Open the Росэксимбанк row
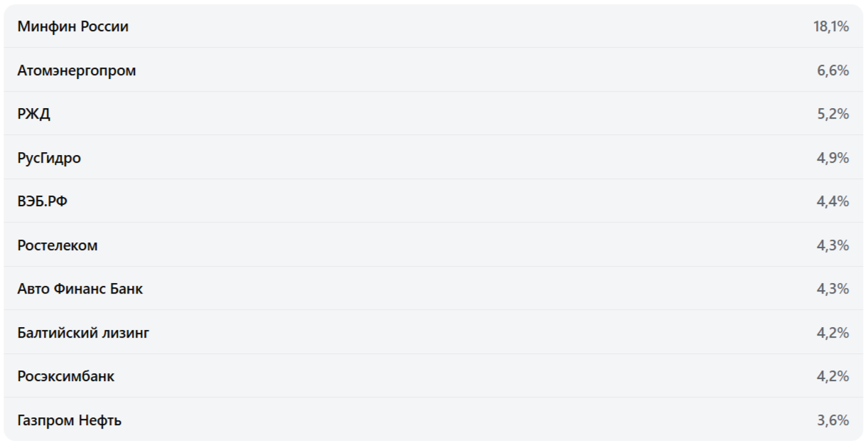Screen dimensions: 868x443 coord(66,376)
